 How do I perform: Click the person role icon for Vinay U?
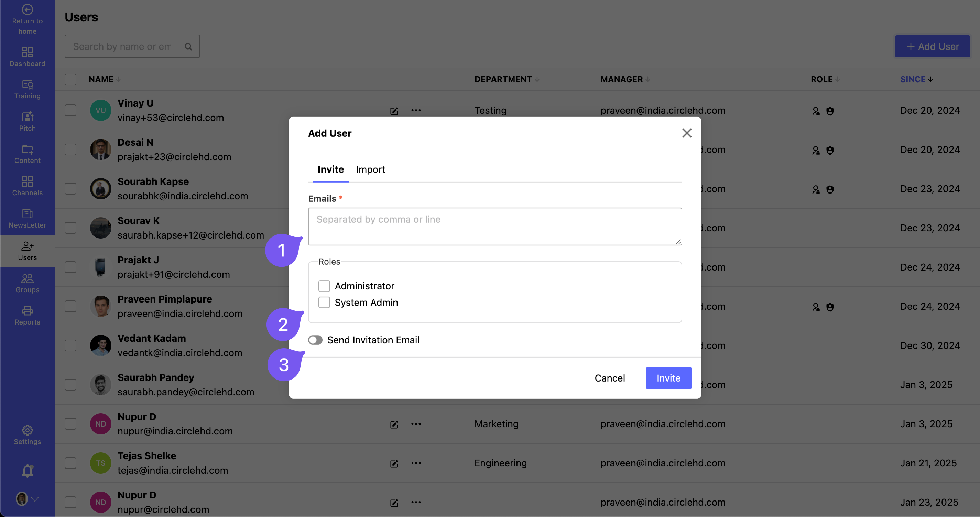[816, 111]
